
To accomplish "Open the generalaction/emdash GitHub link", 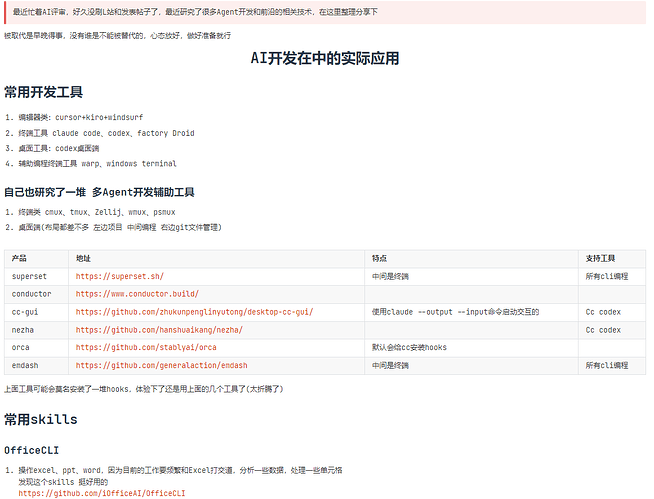I will coord(161,365).
